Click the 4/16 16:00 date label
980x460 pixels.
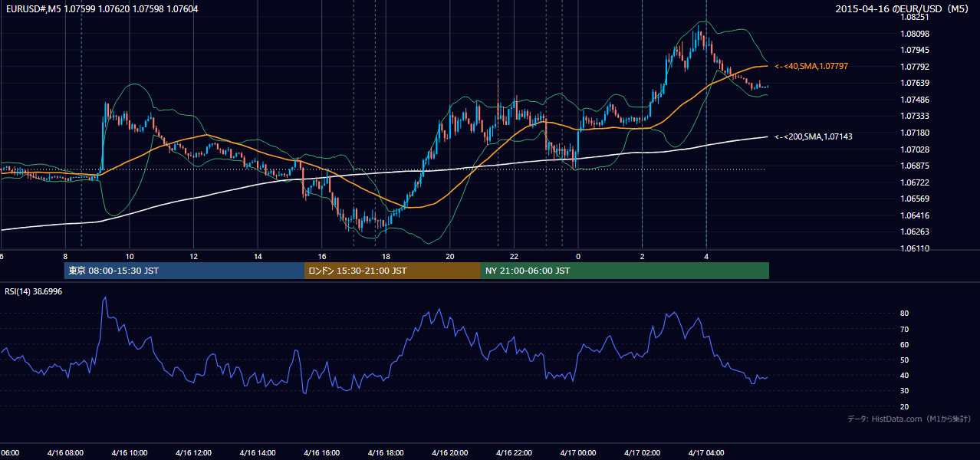point(321,453)
